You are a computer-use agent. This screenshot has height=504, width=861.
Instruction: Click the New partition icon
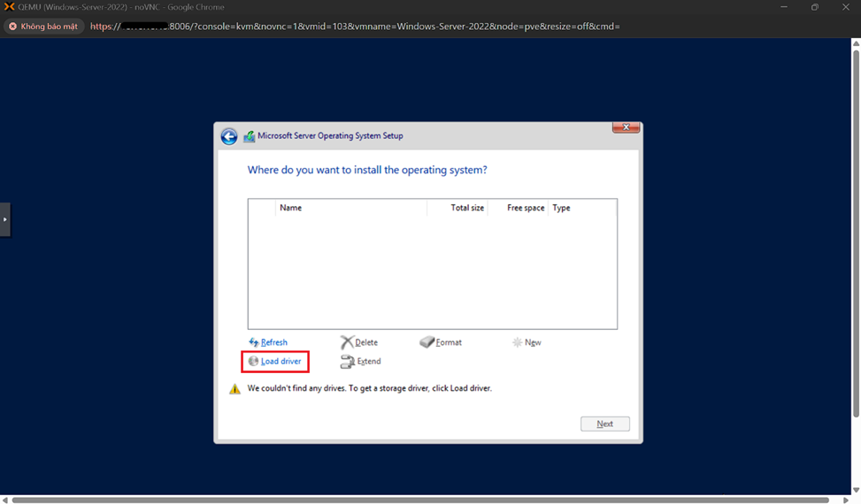(518, 342)
